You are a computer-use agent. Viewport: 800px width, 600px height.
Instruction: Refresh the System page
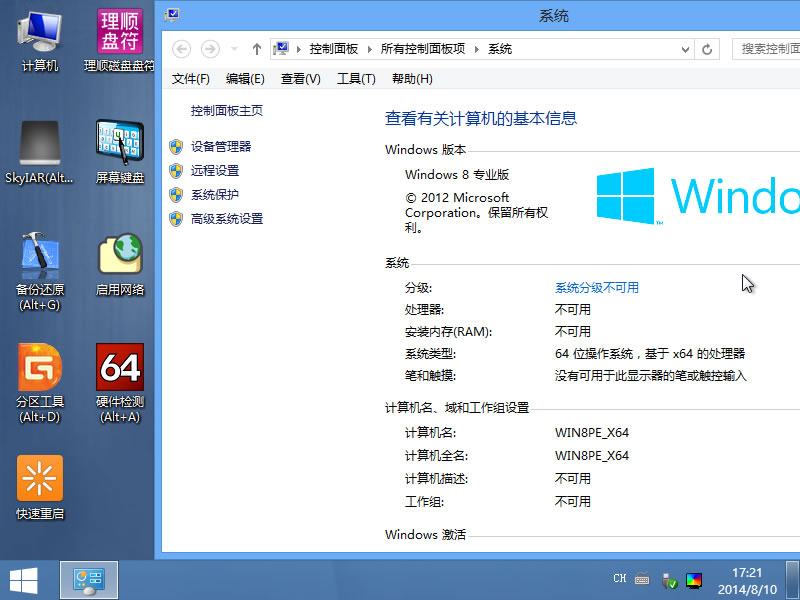[707, 49]
